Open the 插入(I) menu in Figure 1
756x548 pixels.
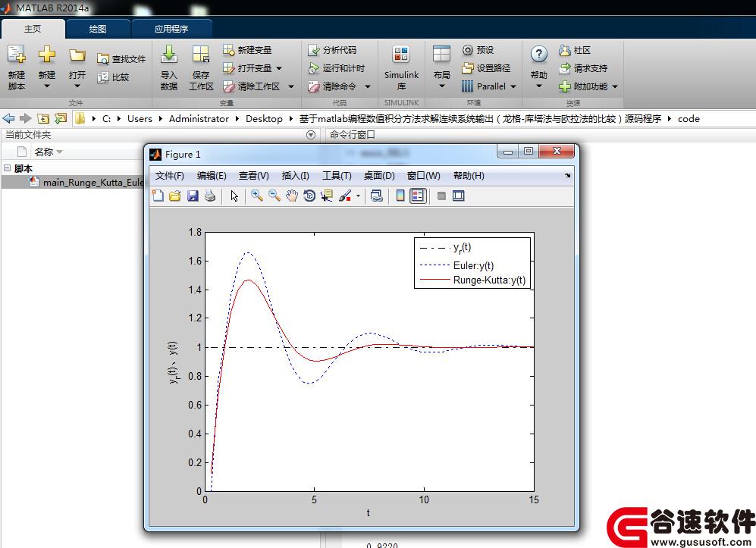(296, 175)
